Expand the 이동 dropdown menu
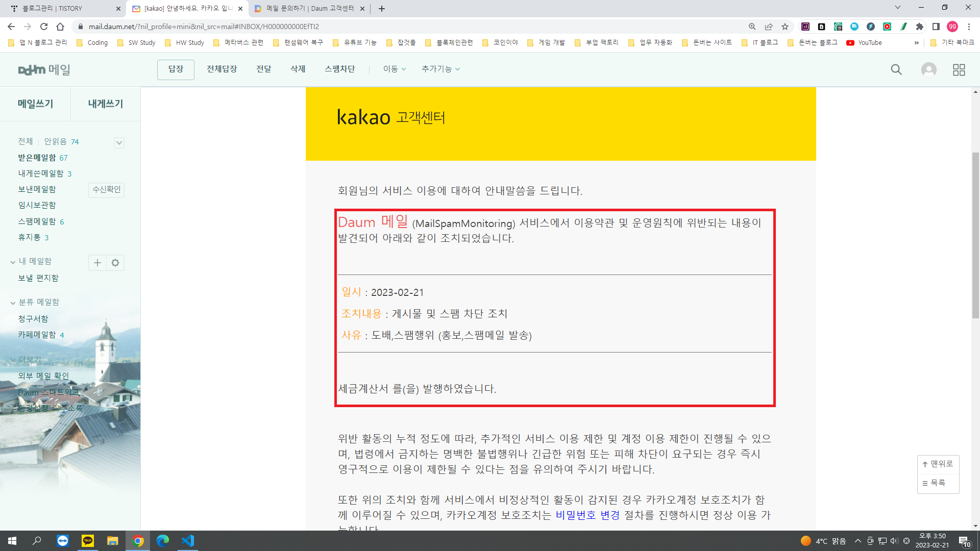The width and height of the screenshot is (980, 551). 395,69
